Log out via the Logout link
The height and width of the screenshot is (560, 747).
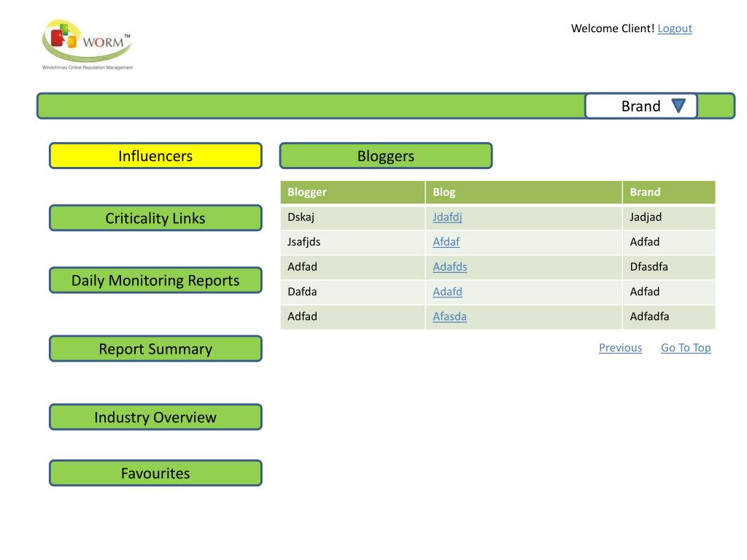point(675,28)
